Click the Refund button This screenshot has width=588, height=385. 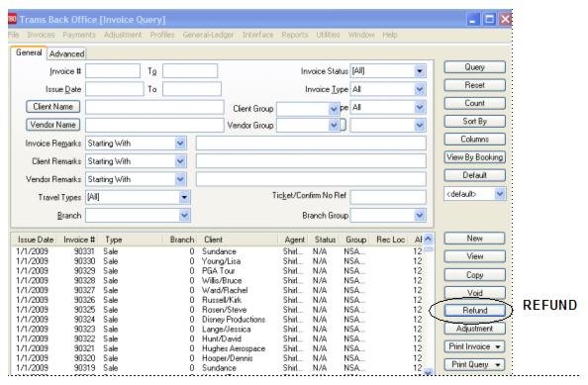pos(474,311)
